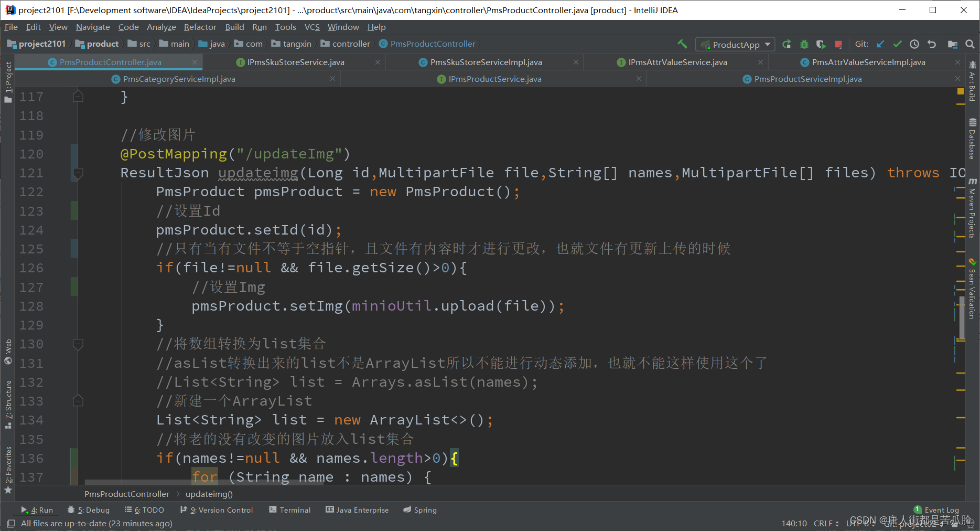Open the Terminal tool window
Image resolution: width=980 pixels, height=531 pixels.
289,510
